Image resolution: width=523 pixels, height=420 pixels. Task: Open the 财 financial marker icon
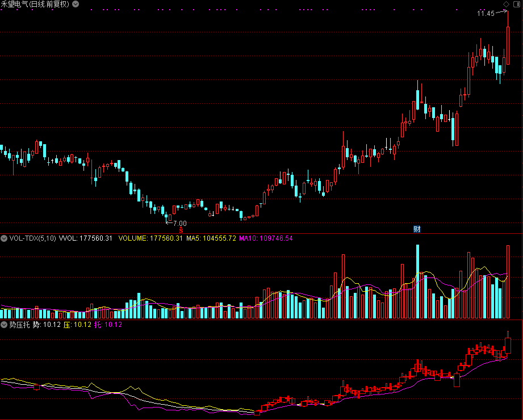(x=417, y=229)
